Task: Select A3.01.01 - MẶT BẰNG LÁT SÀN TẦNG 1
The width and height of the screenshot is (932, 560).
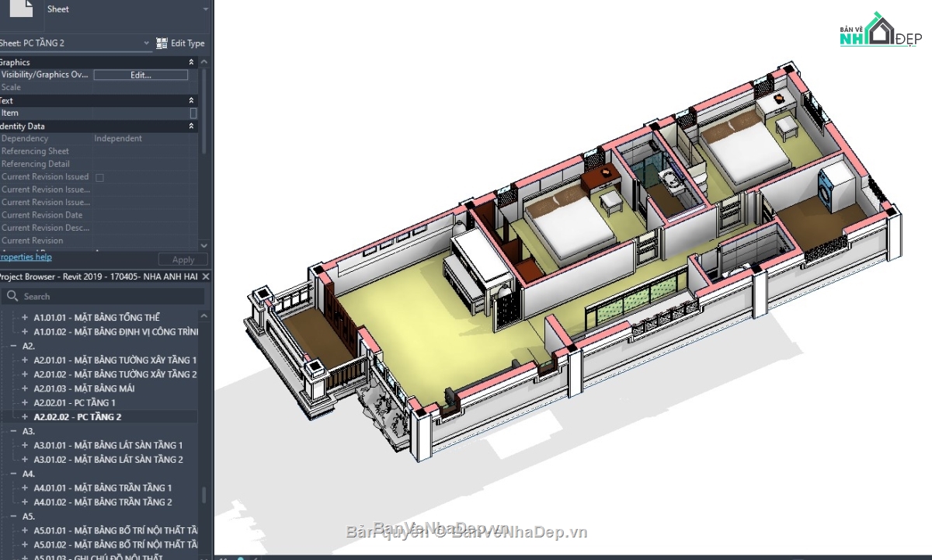Action: [108, 445]
